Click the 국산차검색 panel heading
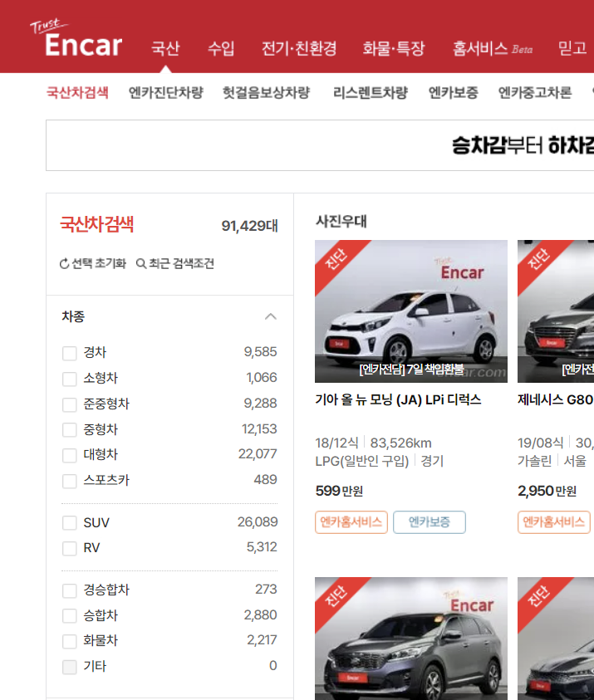The image size is (594, 700). [97, 224]
